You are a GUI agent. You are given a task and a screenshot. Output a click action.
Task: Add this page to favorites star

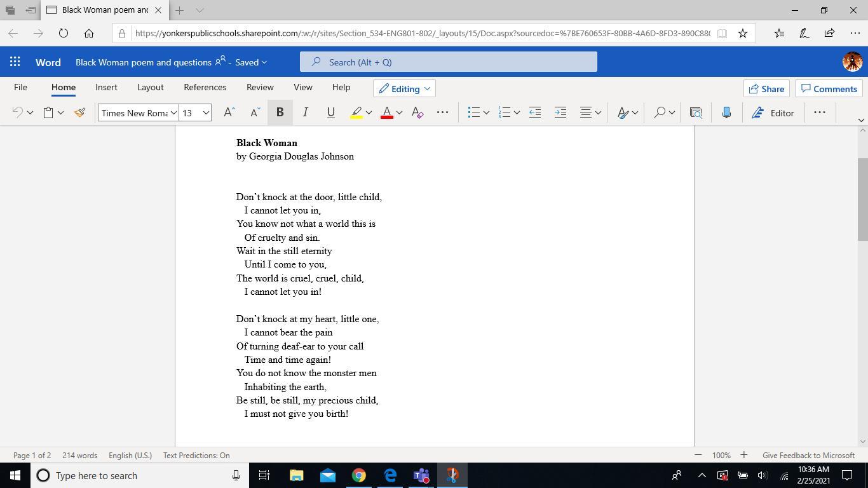point(742,33)
